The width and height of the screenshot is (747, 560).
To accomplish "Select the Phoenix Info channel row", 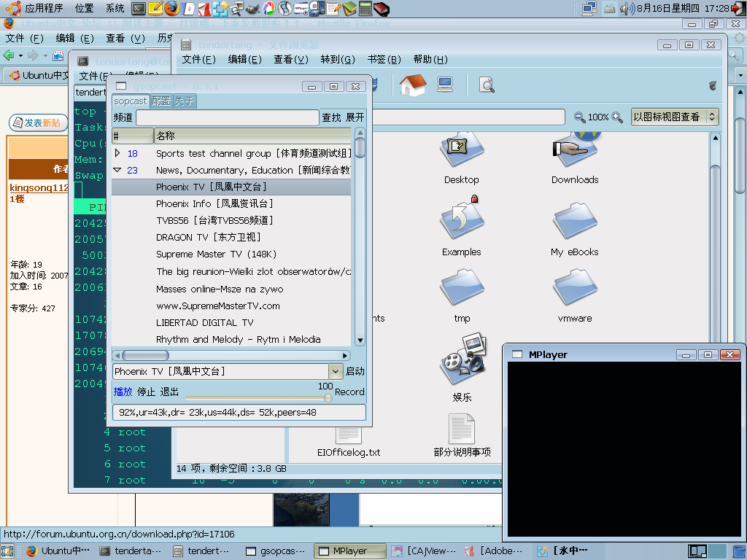I will tap(231, 204).
